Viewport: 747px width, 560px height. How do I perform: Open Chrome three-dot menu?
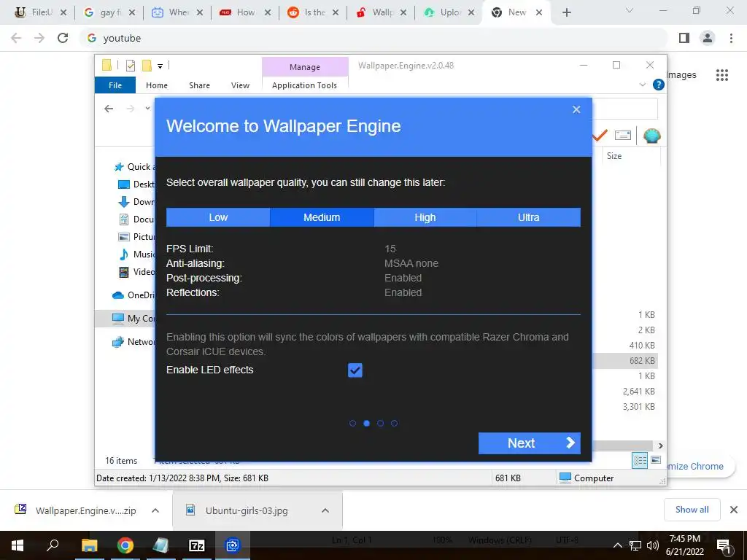pyautogui.click(x=731, y=38)
